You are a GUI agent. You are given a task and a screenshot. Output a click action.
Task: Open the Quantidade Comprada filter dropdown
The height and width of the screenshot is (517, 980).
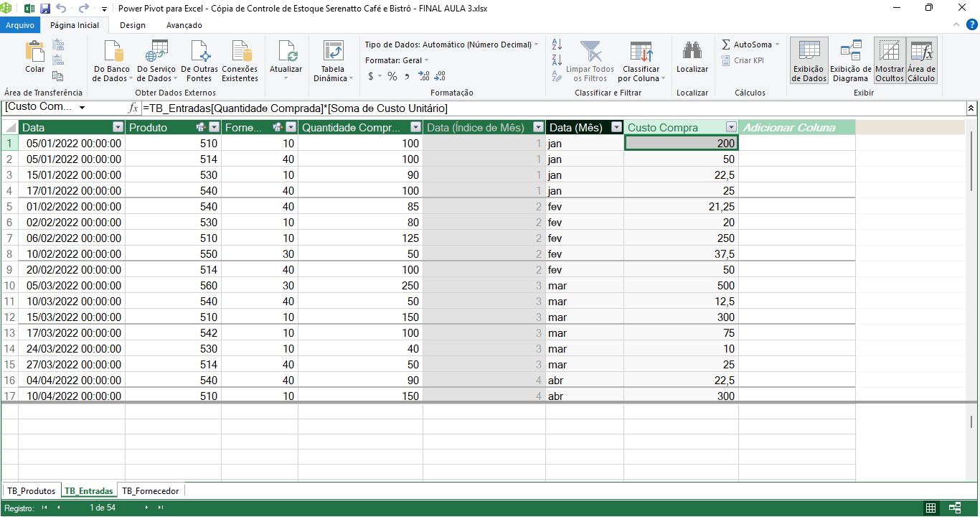[415, 127]
